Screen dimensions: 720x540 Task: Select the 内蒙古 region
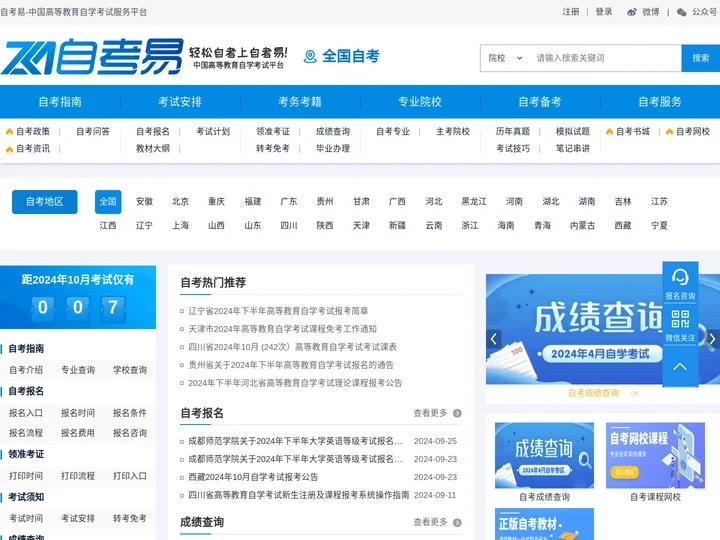pyautogui.click(x=582, y=225)
